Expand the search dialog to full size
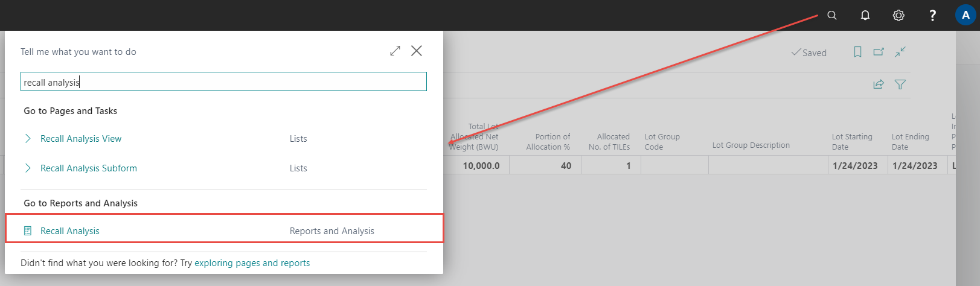Viewport: 980px width, 286px height. coord(395,51)
